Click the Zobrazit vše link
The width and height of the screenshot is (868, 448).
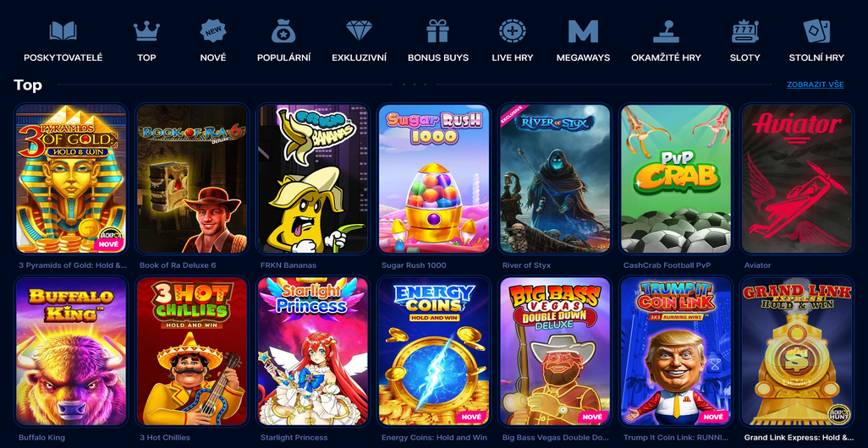point(816,85)
